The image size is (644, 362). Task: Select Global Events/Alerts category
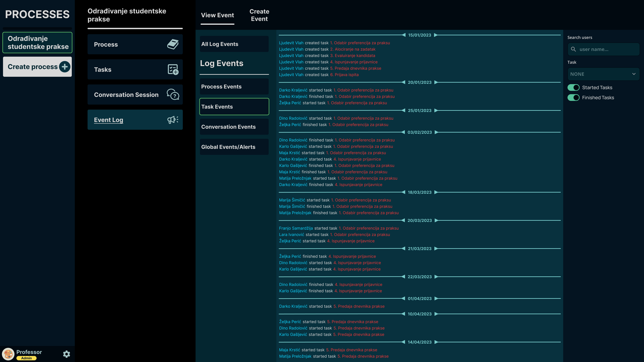234,147
